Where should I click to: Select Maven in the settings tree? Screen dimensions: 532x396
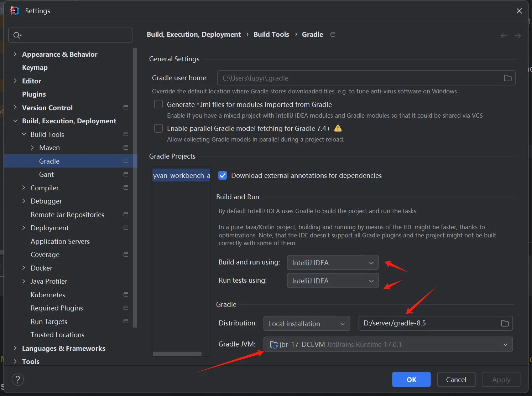(x=49, y=148)
